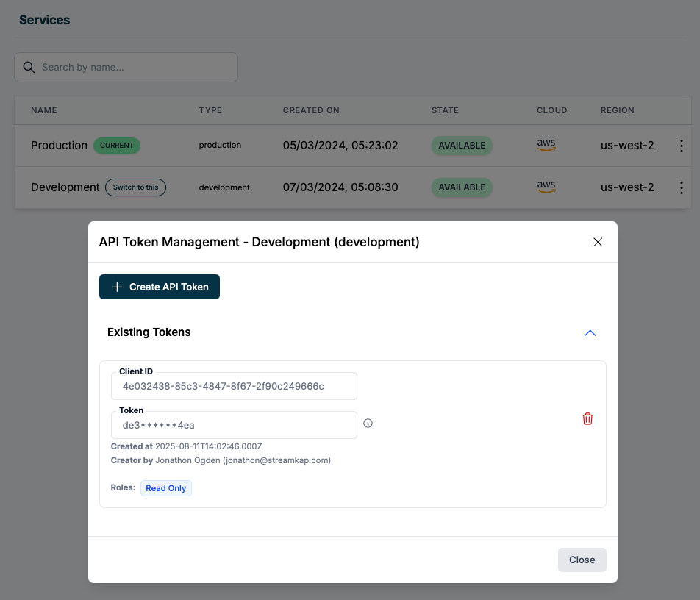This screenshot has height=600, width=700.
Task: Click AVAILABLE status in the Production row
Action: pyautogui.click(x=462, y=146)
